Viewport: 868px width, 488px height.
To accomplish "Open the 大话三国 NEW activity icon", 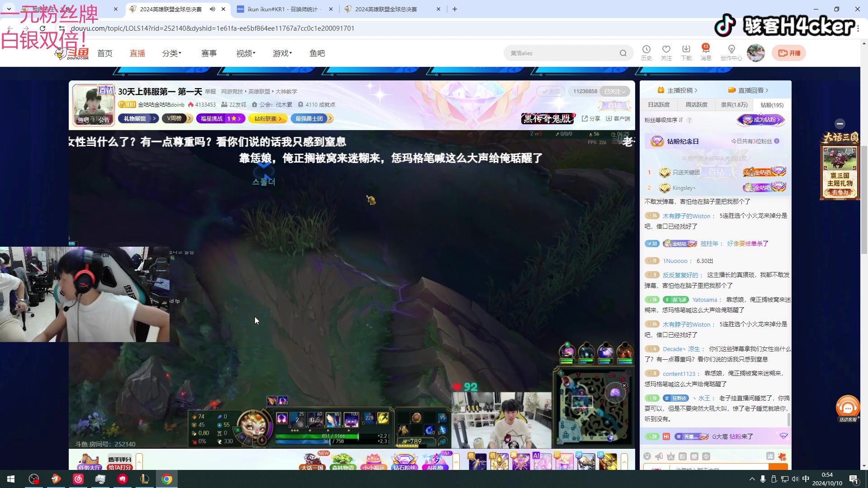I will point(313,461).
